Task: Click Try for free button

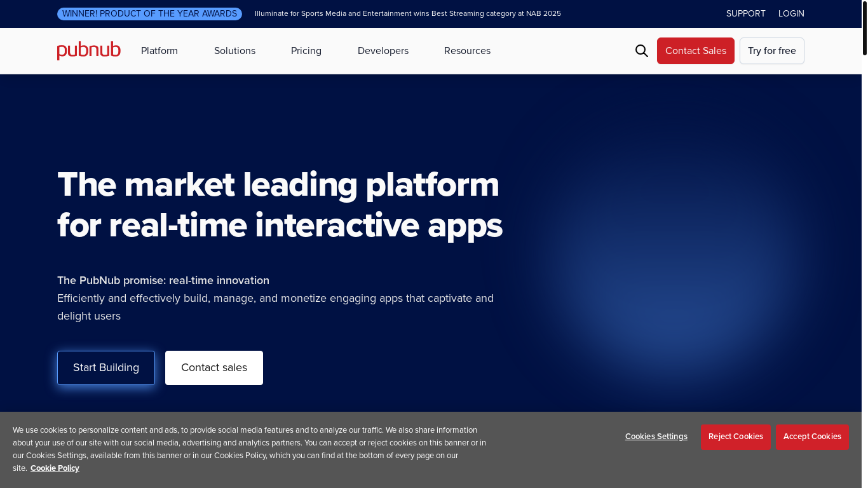Action: tap(772, 51)
